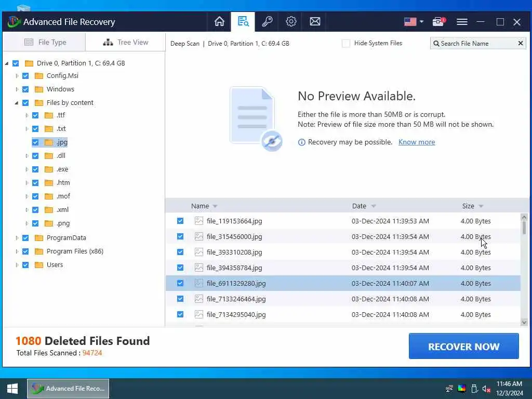
Task: Click the .ttf folder icon
Action: click(x=49, y=115)
